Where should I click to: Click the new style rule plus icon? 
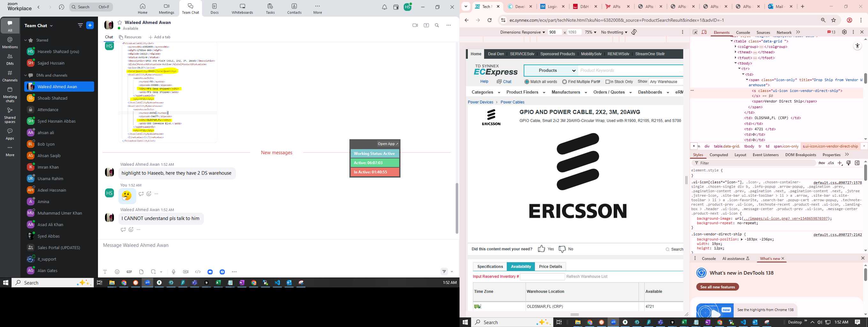840,163
